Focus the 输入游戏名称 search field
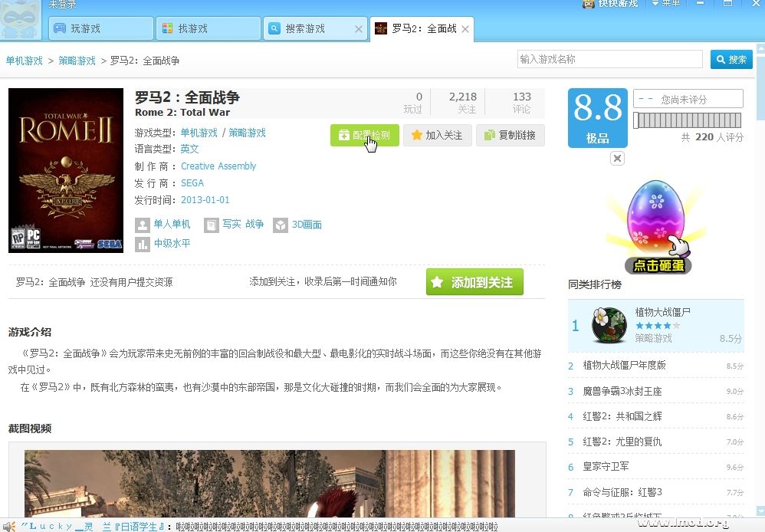765x532 pixels. tap(609, 59)
